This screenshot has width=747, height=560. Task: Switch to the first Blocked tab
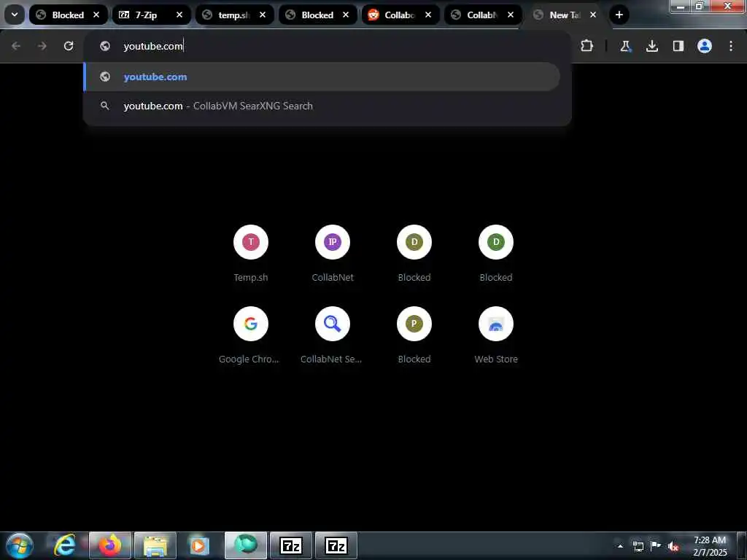click(68, 15)
